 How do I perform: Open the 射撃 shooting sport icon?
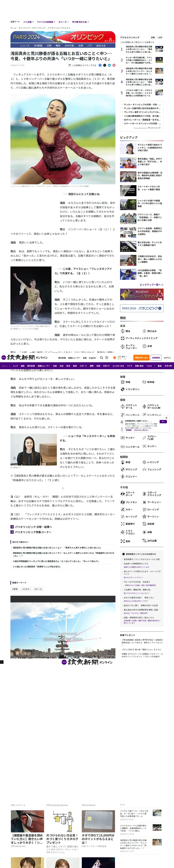point(144,532)
